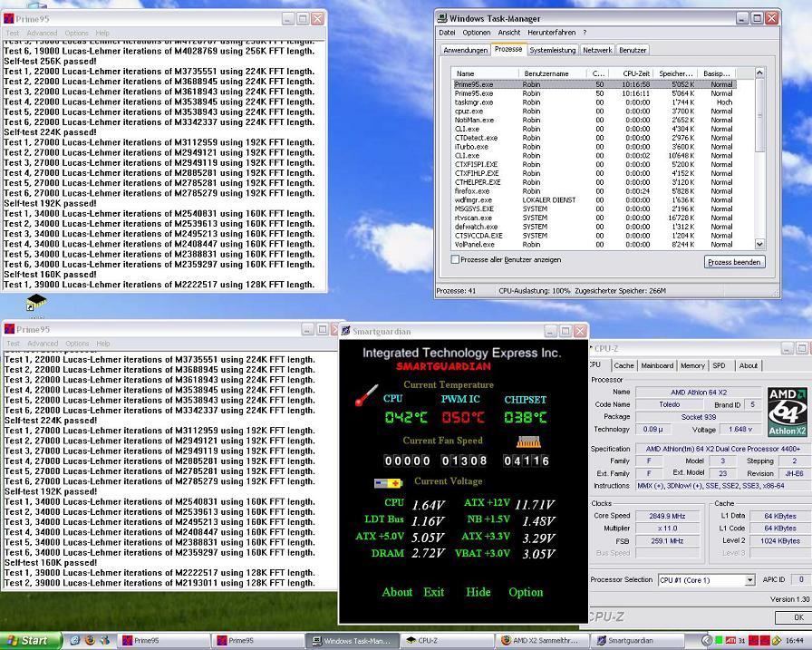Check 'Prozesse aller Benutzer anzeigen' checkbox

pyautogui.click(x=455, y=259)
